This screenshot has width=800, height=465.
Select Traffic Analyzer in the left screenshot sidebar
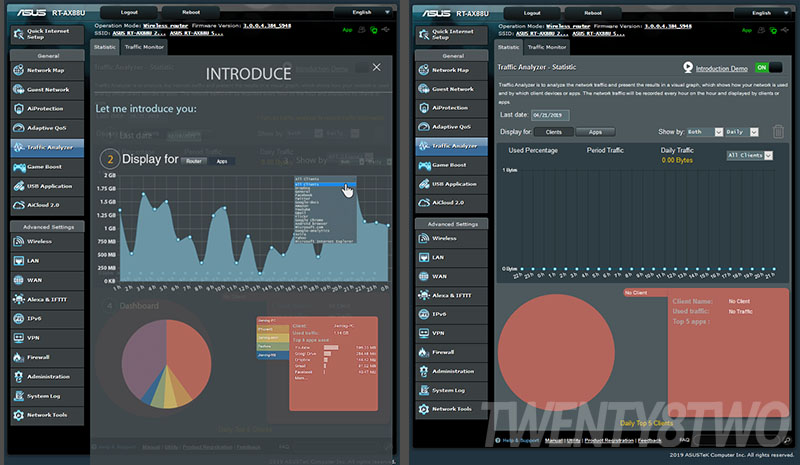tap(47, 147)
